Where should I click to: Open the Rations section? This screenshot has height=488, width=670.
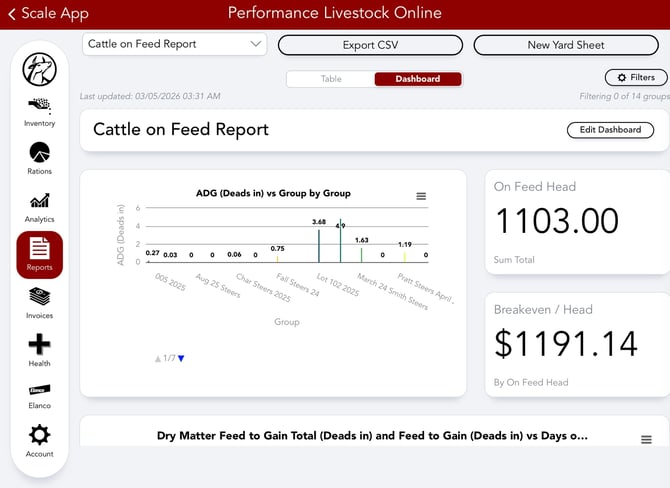(x=39, y=158)
